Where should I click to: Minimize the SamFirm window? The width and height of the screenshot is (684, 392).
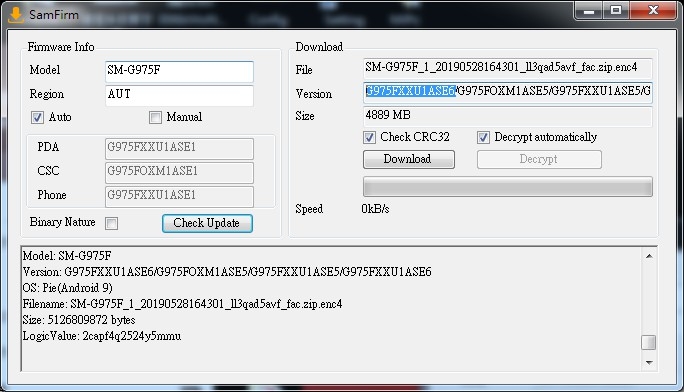pos(589,10)
